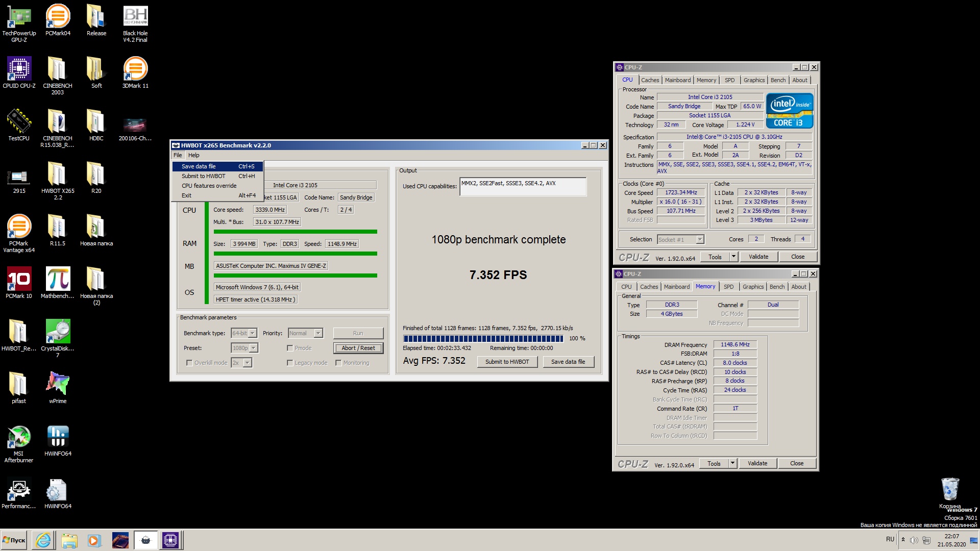This screenshot has height=551, width=980.
Task: Click Abort / Reset button
Action: [x=358, y=348]
